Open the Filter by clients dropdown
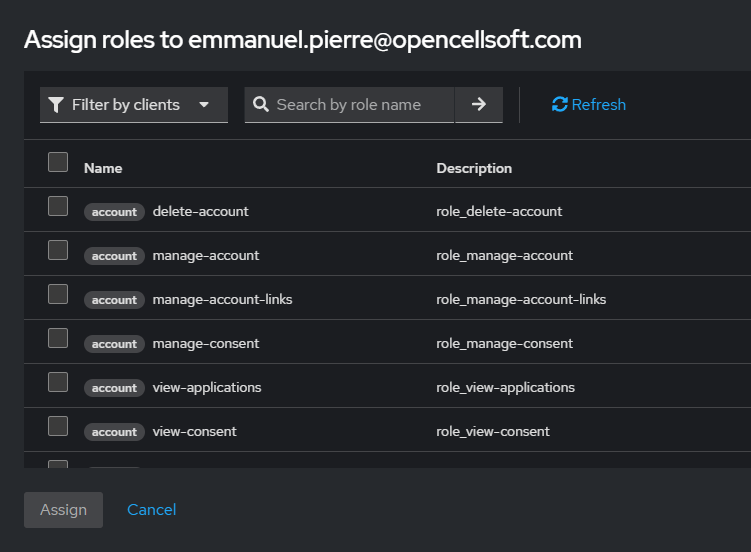 click(134, 105)
